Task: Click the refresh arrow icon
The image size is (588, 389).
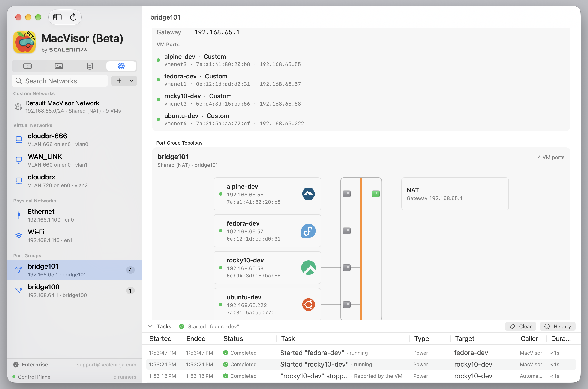Action: 73,17
